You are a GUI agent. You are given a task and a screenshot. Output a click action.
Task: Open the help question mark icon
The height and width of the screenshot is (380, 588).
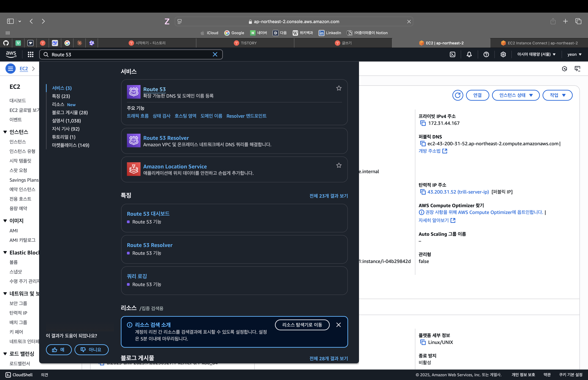486,55
